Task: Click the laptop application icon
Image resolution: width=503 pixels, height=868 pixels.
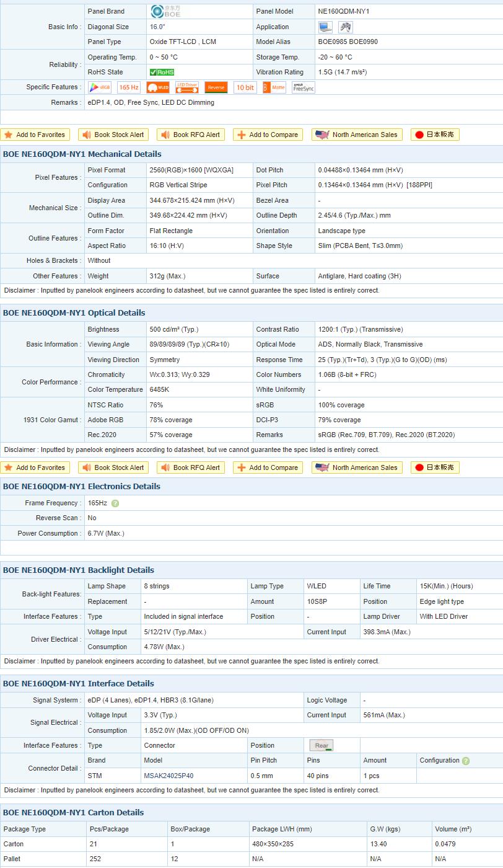Action: tap(325, 27)
